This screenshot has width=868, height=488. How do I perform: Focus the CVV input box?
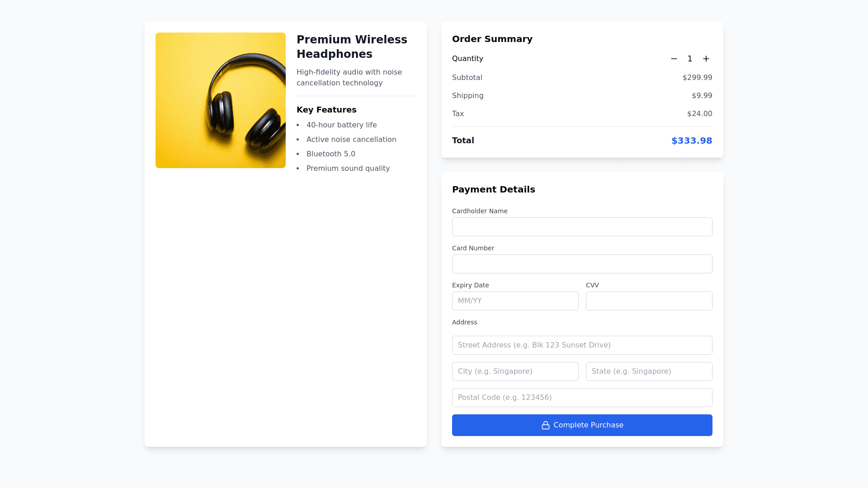pos(649,301)
